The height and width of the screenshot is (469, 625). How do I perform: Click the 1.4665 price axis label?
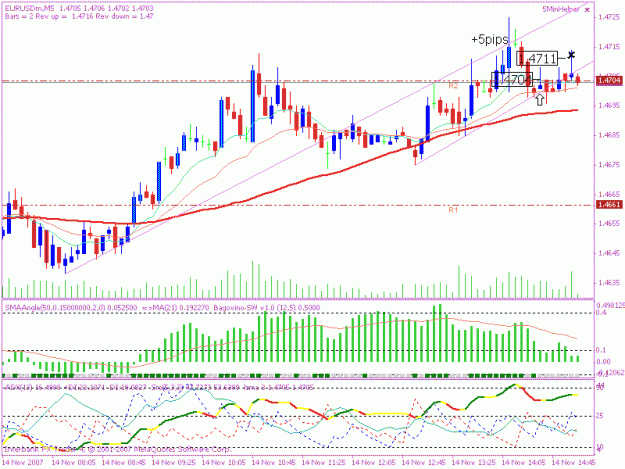point(609,194)
